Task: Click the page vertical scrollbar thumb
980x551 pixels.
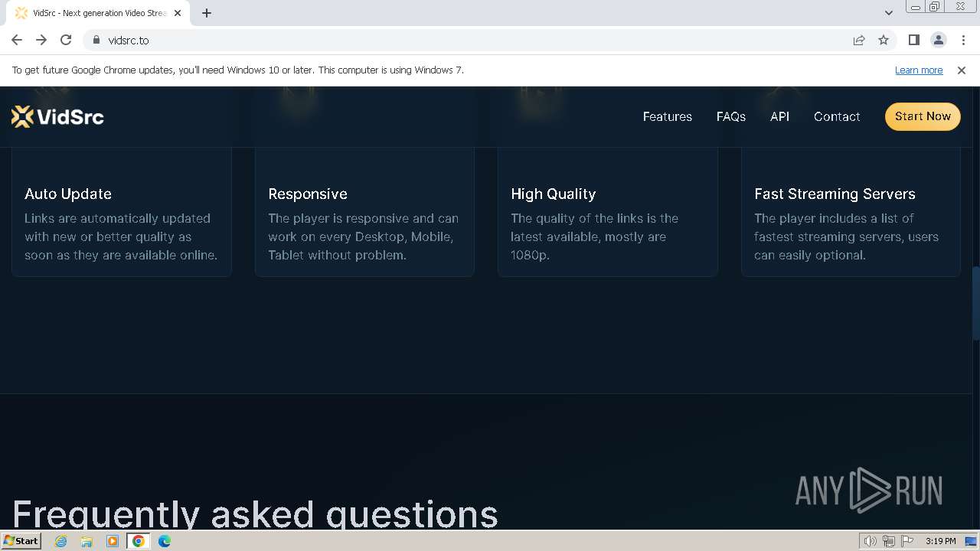Action: [975, 302]
